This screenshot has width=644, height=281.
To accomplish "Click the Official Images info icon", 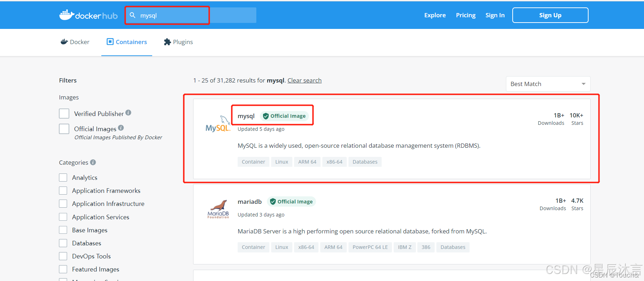I will coord(121,128).
